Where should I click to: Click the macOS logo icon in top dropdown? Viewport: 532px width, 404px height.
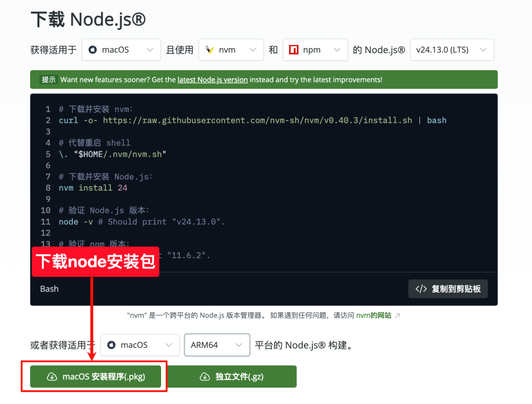[92, 50]
